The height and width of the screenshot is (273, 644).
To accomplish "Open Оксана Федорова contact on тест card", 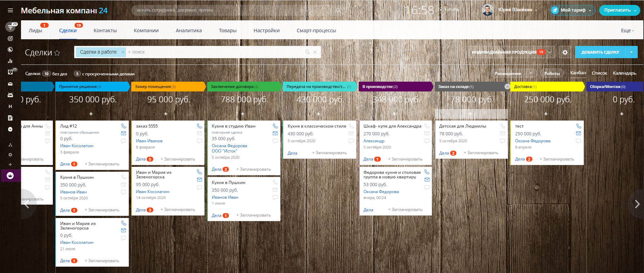I will [533, 141].
